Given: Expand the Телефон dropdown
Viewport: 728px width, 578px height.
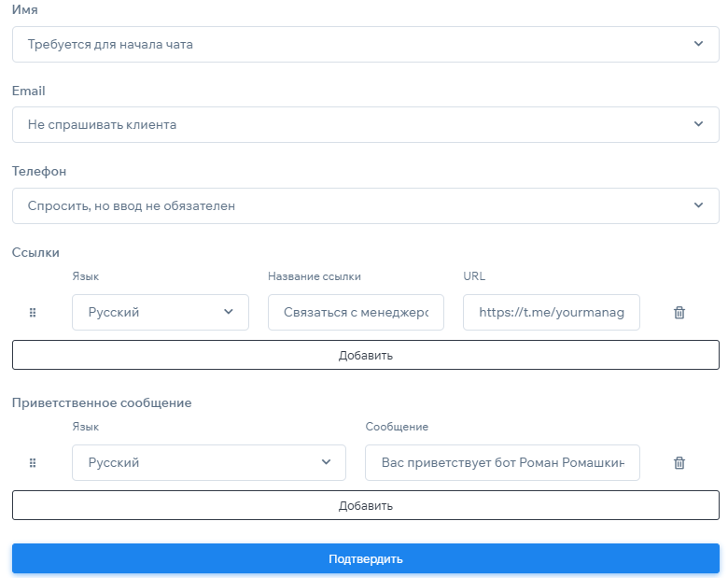Looking at the screenshot, I should (365, 205).
